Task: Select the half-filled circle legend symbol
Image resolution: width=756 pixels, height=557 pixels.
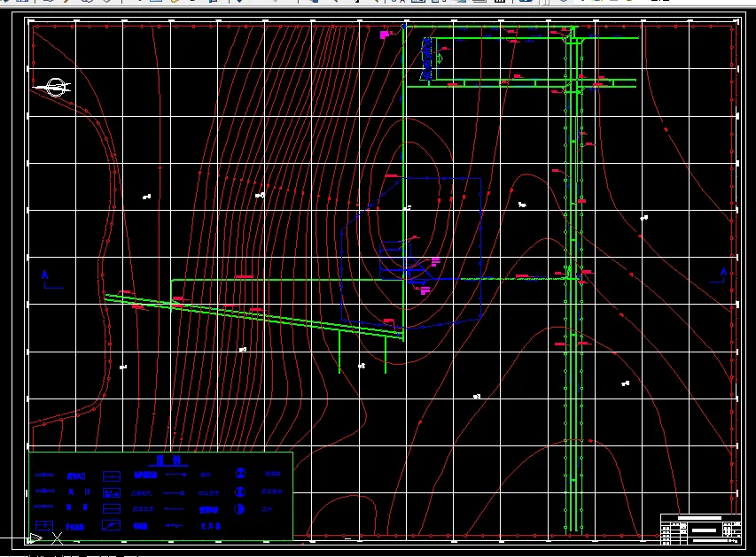Action: (239, 509)
